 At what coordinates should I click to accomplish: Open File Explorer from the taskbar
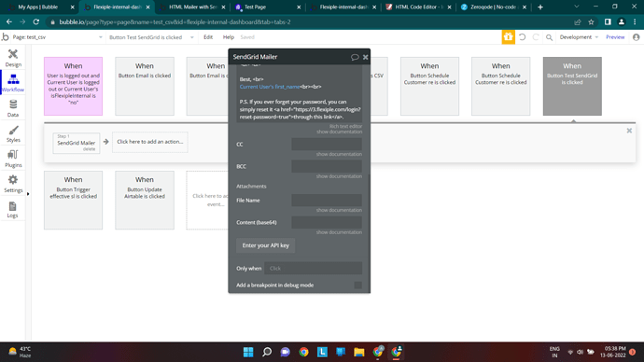(359, 352)
